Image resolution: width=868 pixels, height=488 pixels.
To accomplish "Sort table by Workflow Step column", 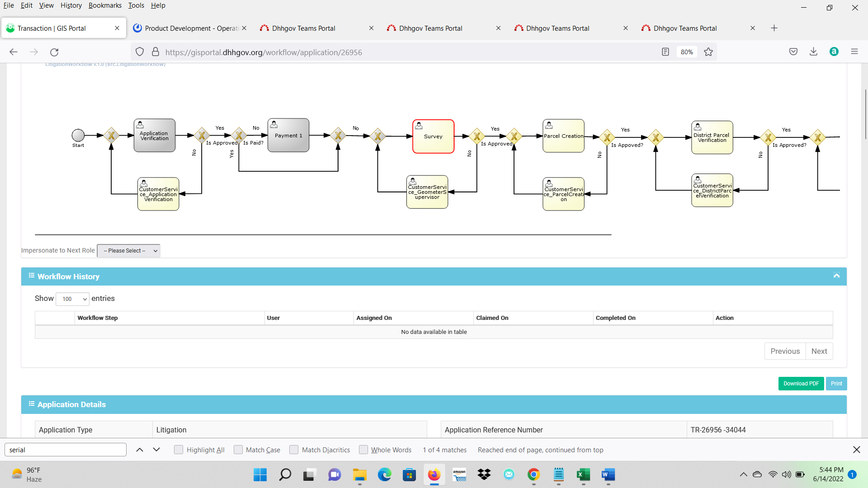I will tap(170, 318).
